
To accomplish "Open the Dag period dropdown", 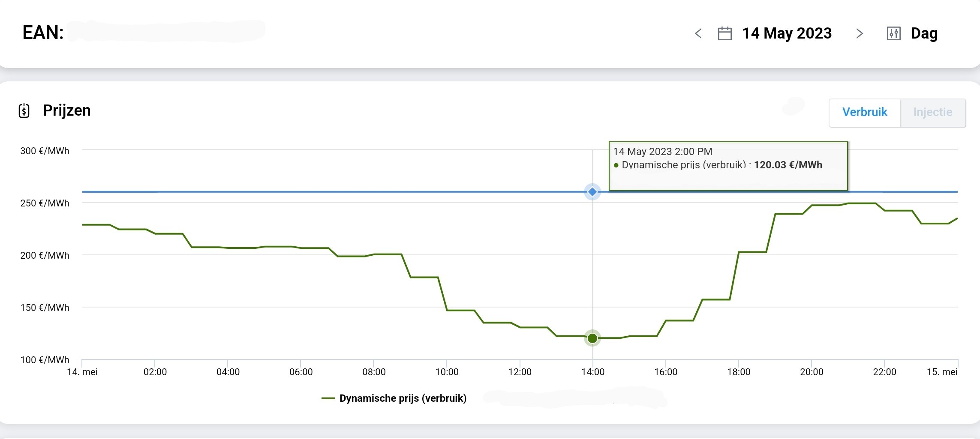I will point(924,33).
